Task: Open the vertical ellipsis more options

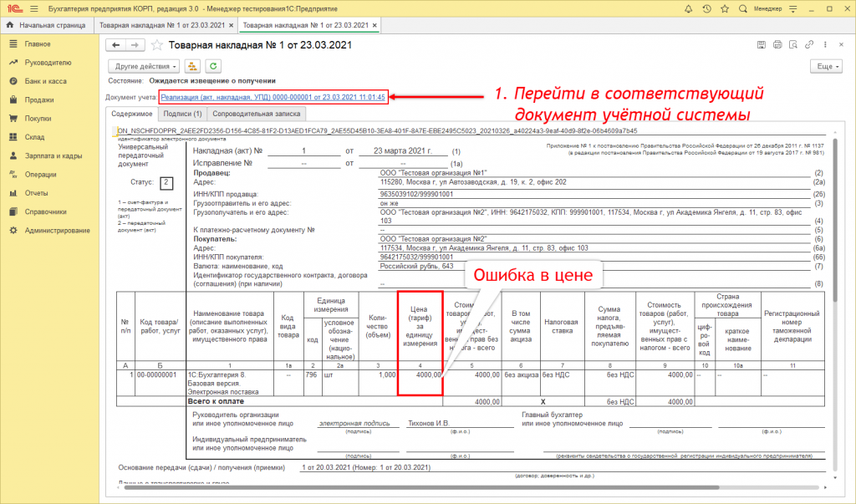Action: click(825, 45)
